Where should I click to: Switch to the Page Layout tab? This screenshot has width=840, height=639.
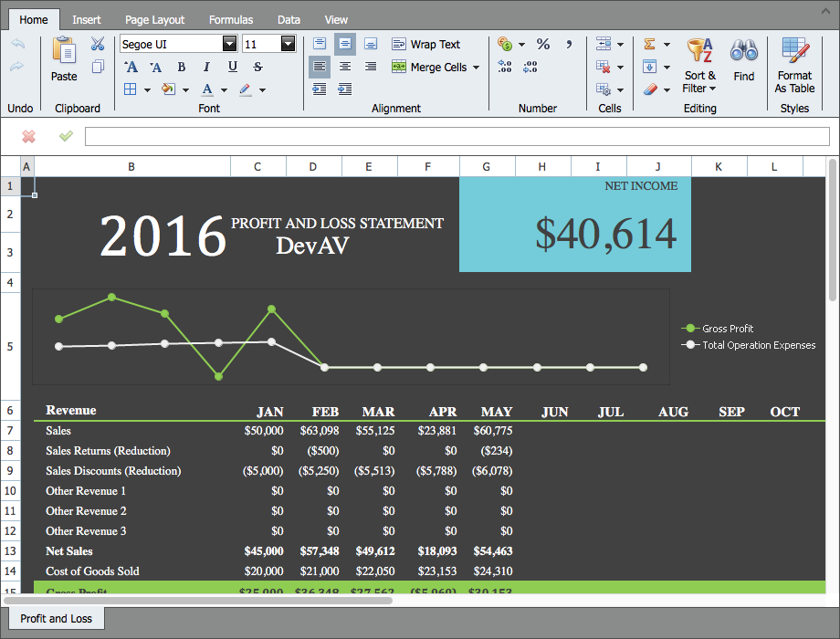tap(155, 20)
